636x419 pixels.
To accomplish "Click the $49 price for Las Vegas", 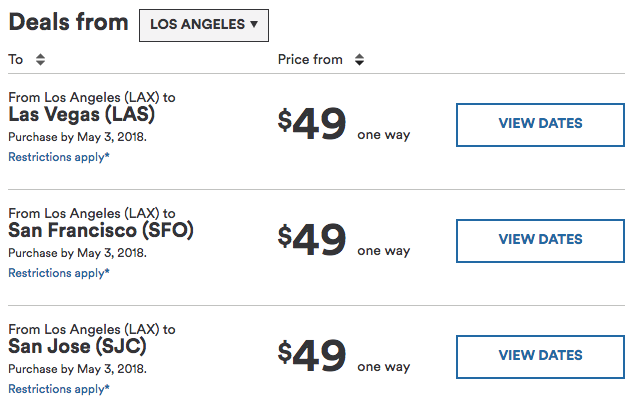I will tap(312, 125).
